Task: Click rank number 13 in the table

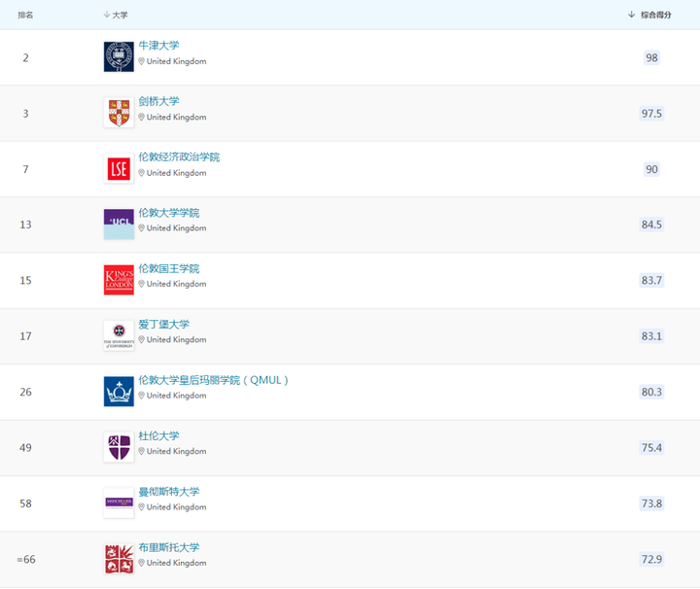Action: pyautogui.click(x=25, y=225)
